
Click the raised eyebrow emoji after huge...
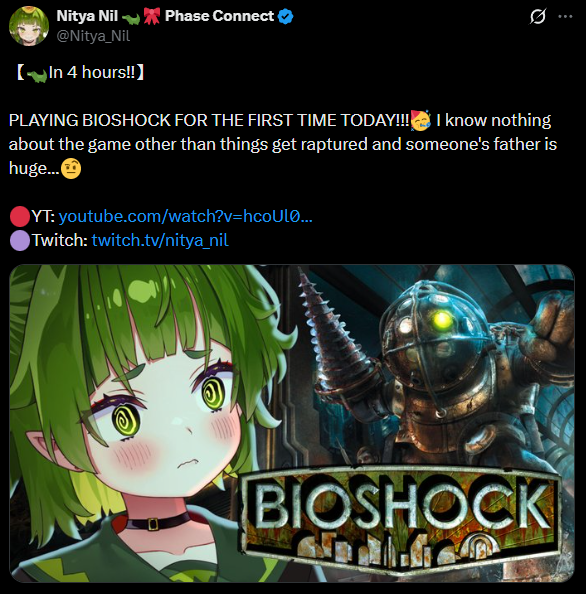[71, 169]
